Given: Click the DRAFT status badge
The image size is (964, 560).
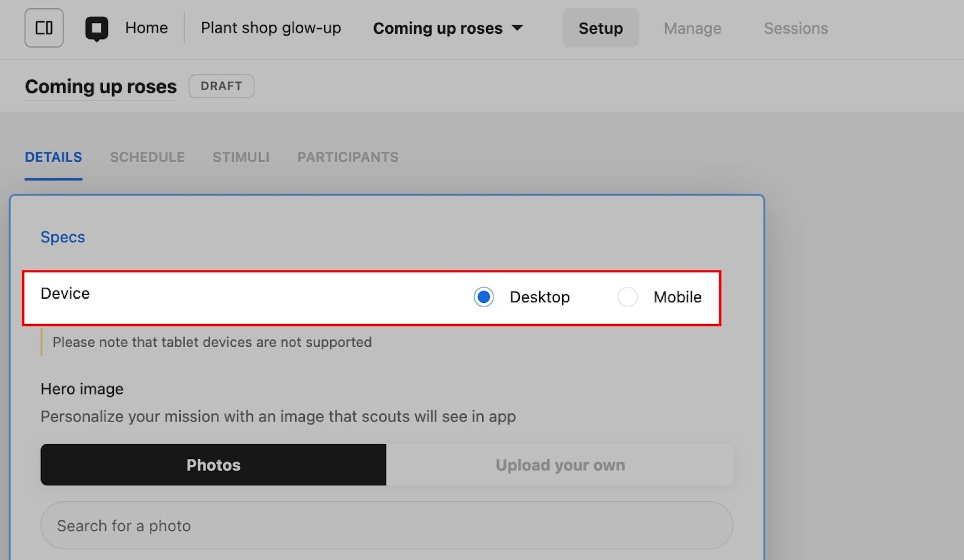Looking at the screenshot, I should click(221, 86).
